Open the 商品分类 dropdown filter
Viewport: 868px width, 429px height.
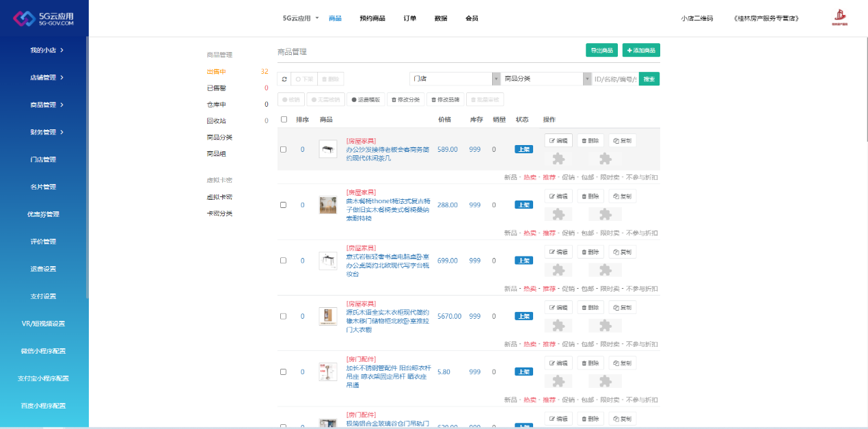547,79
